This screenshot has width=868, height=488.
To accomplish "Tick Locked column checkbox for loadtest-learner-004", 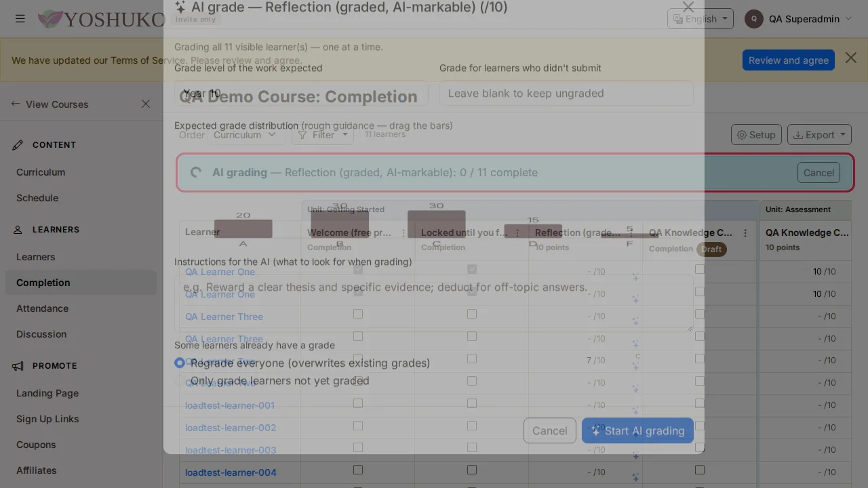I will coord(472,470).
